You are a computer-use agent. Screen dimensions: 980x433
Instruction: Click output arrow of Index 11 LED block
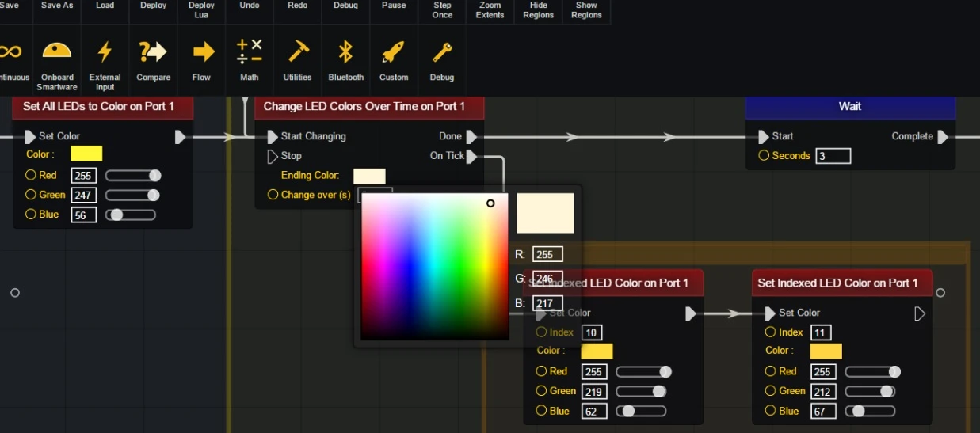(920, 313)
